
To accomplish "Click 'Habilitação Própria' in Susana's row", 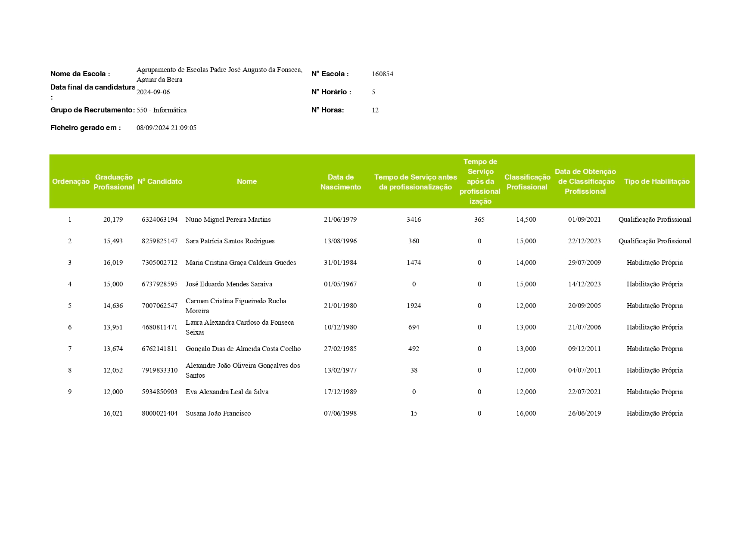I will point(655,413).
